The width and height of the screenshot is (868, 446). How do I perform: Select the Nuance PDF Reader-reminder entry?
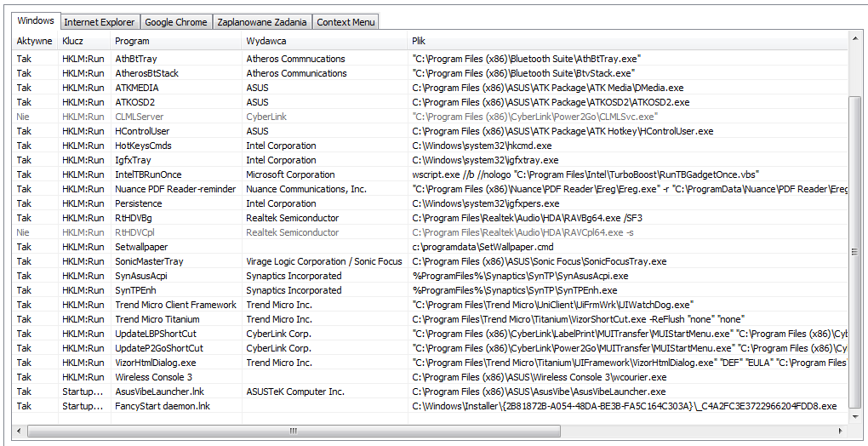(430, 189)
